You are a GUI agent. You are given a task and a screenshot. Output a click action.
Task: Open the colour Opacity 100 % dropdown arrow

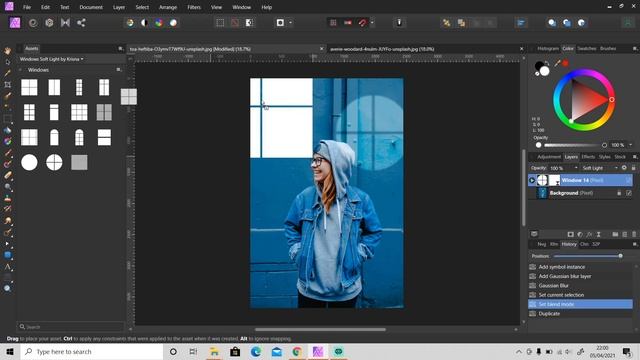point(631,145)
